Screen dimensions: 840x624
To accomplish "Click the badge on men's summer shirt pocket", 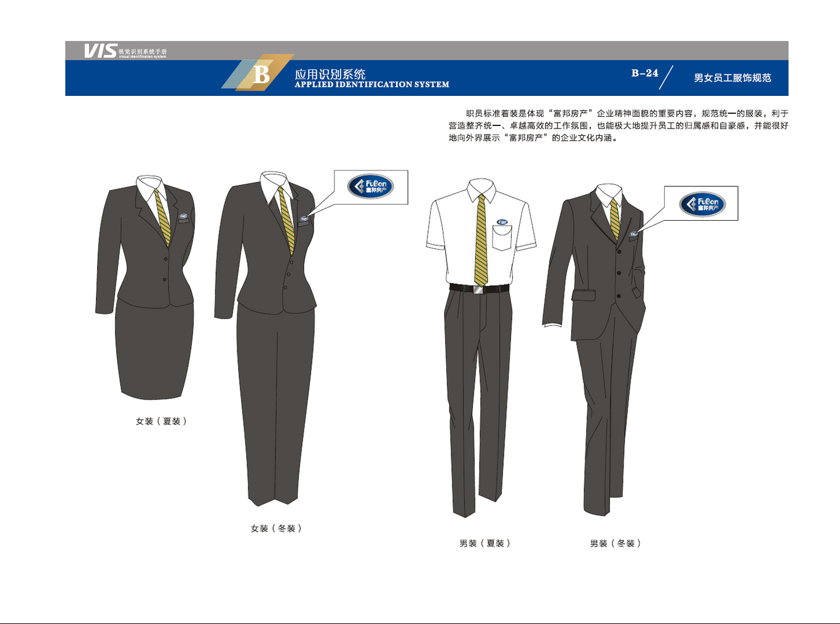I will (x=502, y=222).
